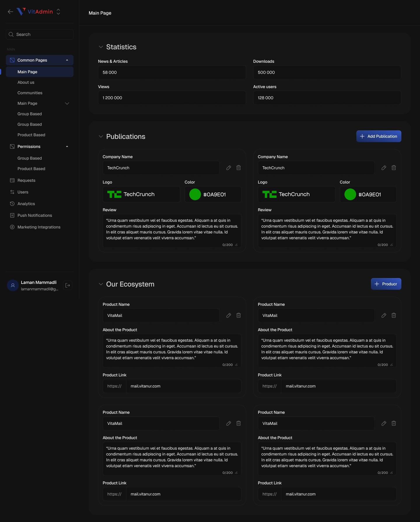This screenshot has height=522, width=420.
Task: Collapse the Common Pages sidebar group
Action: (x=67, y=60)
